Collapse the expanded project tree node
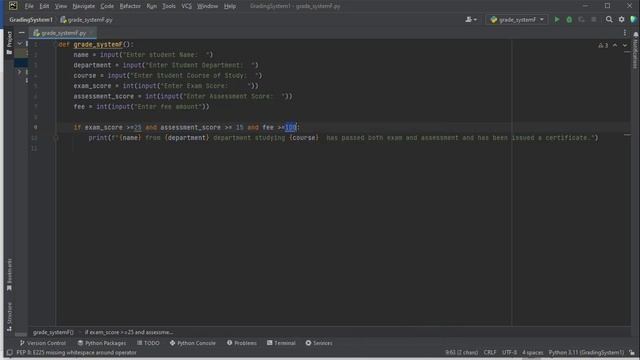Screen dimensions: 640x360 [x=20, y=43]
